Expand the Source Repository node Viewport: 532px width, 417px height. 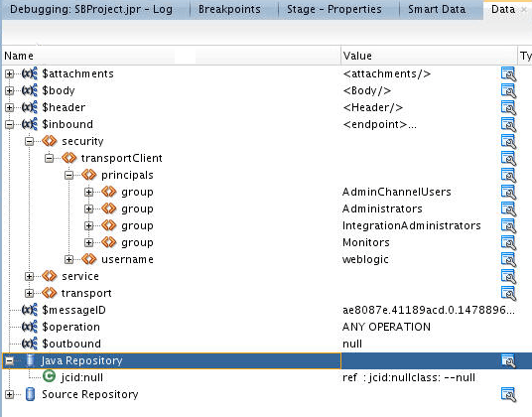[x=10, y=394]
